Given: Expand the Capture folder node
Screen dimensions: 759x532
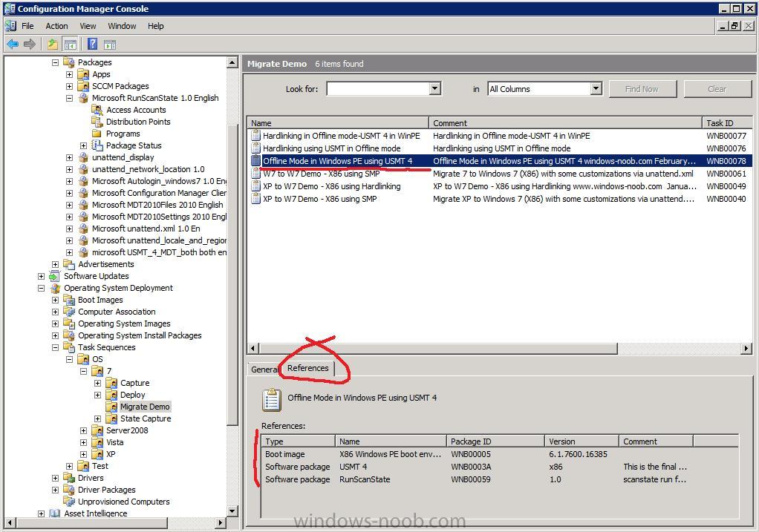Looking at the screenshot, I should tap(97, 383).
